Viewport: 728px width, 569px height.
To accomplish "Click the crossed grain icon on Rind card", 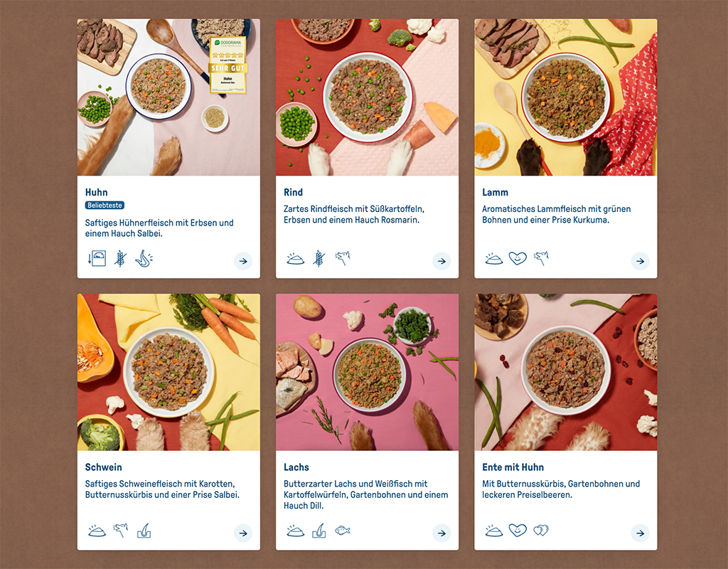I will pyautogui.click(x=319, y=258).
